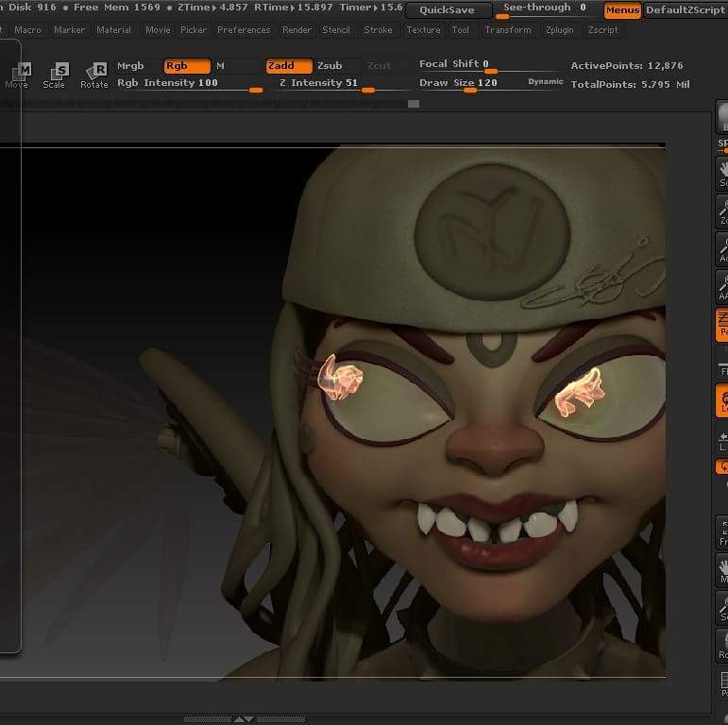Click the bottom tray divider arrows
Viewport: 728px width, 725px height.
coord(245,719)
